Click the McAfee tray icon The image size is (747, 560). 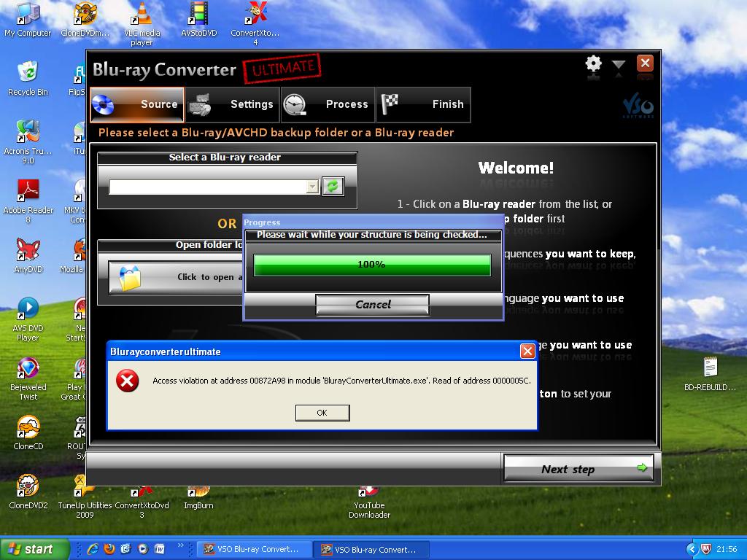coord(706,550)
